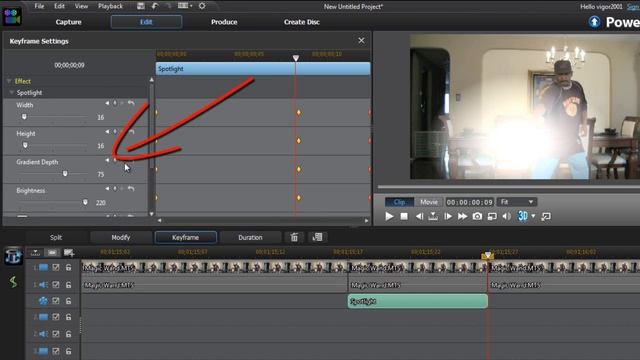This screenshot has height=360, width=640.
Task: Go to previous Brightness keyframe
Action: (x=107, y=189)
